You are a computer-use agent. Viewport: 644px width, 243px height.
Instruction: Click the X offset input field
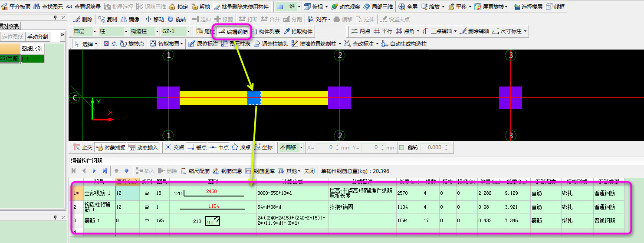[x=328, y=147]
